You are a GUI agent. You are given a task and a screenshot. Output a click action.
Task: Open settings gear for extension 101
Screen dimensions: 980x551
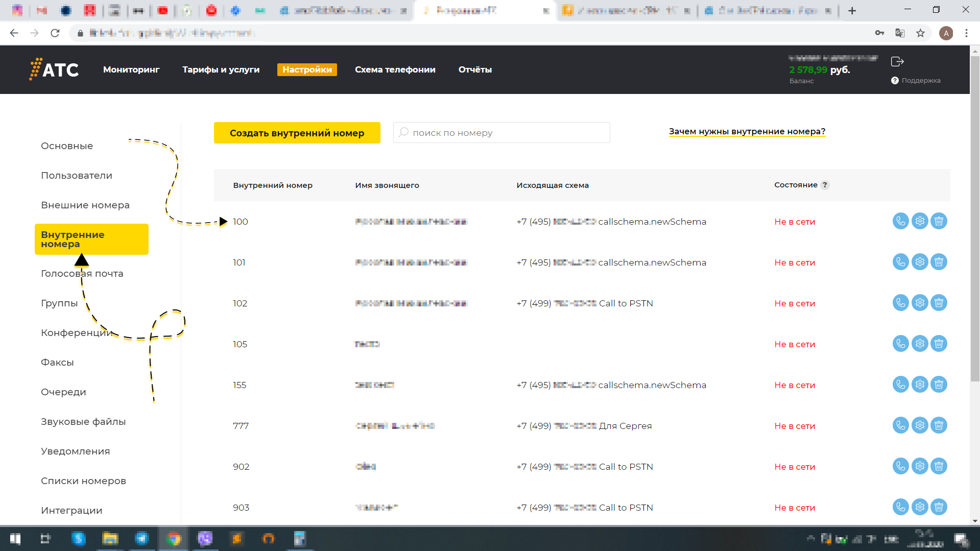point(920,262)
